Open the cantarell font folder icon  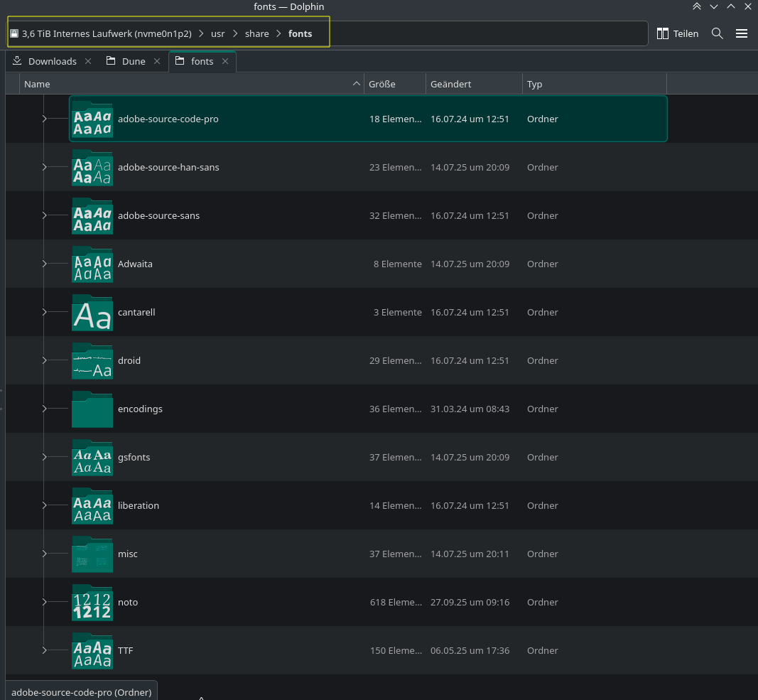tap(92, 313)
